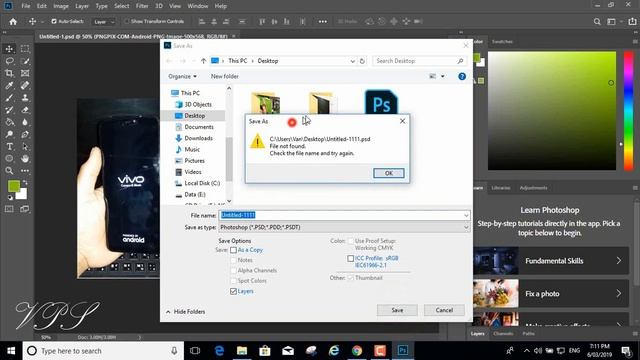640x360 pixels.
Task: Click the Cancel button
Action: [x=444, y=310]
